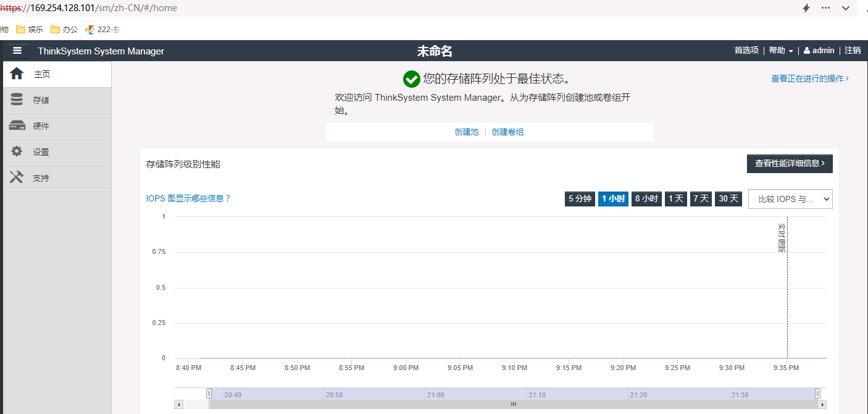Screen dimensions: 868x414
Task: Open the 硬件 hardware section
Action: coord(57,126)
